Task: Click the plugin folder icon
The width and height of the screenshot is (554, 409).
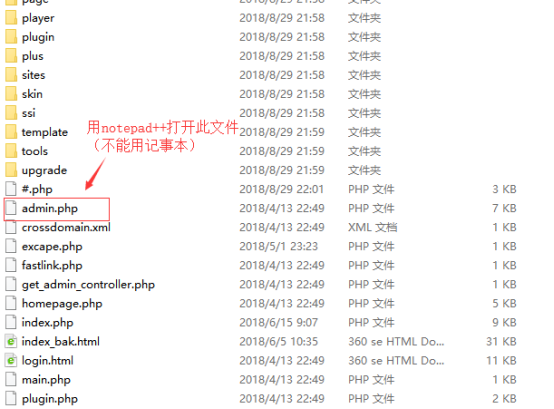Action: [11, 37]
